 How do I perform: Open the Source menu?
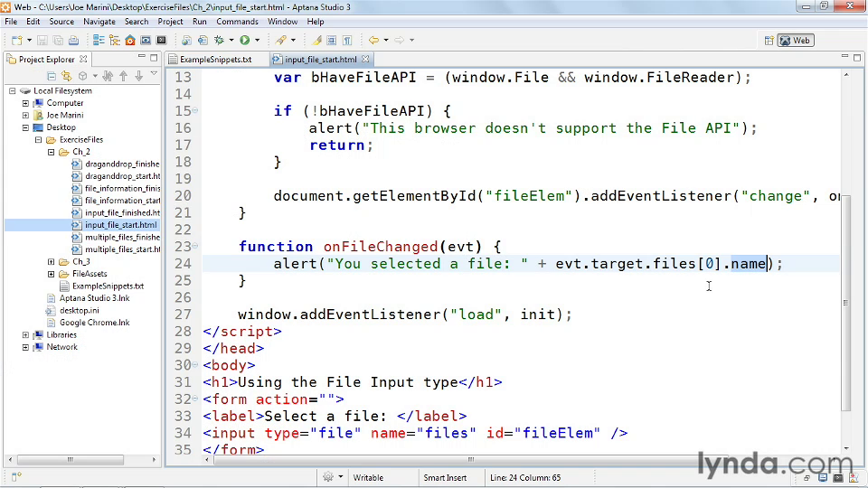[x=61, y=22]
